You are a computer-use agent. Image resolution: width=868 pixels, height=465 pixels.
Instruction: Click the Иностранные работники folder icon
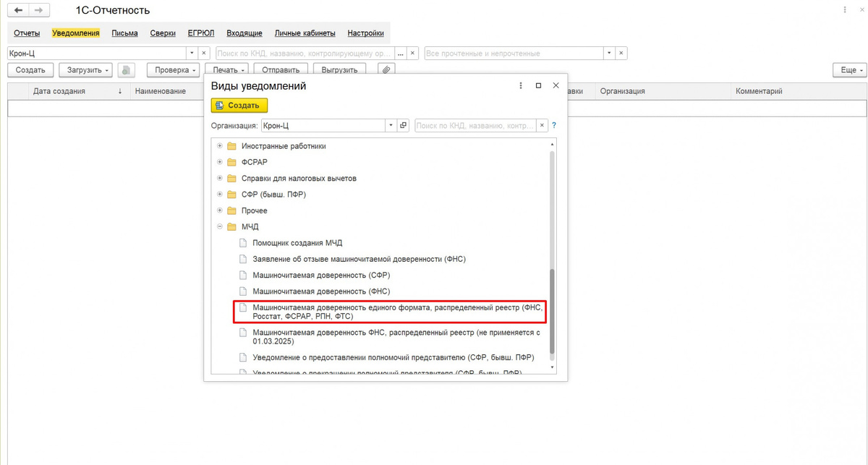231,146
